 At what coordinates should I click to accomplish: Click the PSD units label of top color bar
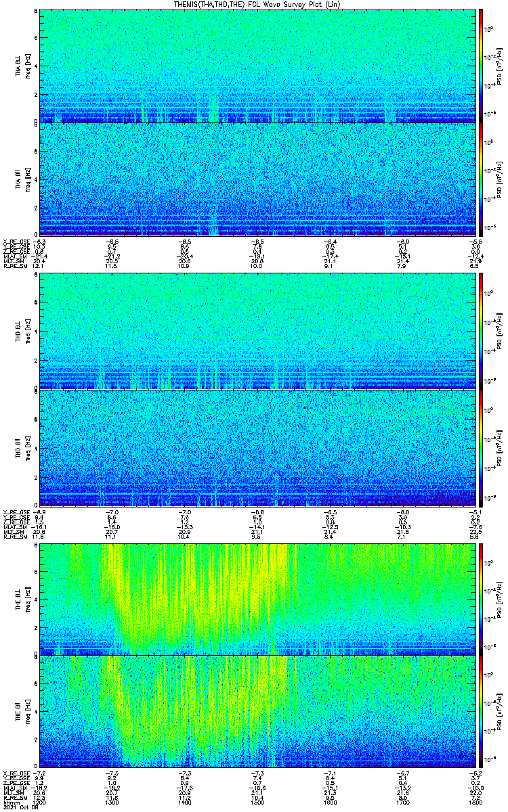coord(500,66)
